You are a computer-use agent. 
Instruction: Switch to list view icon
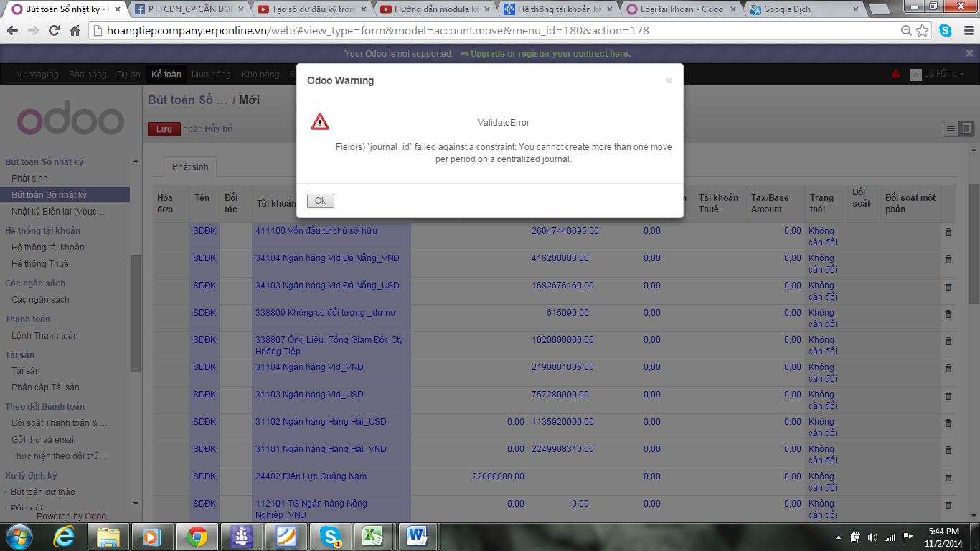pos(951,128)
